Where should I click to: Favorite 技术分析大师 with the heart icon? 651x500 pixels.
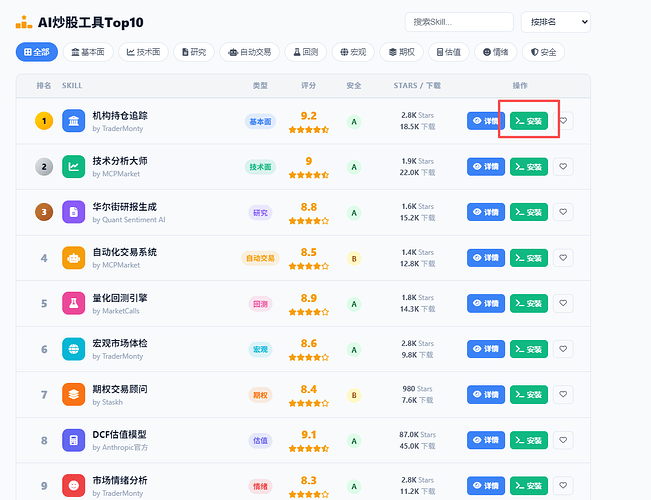tap(563, 167)
